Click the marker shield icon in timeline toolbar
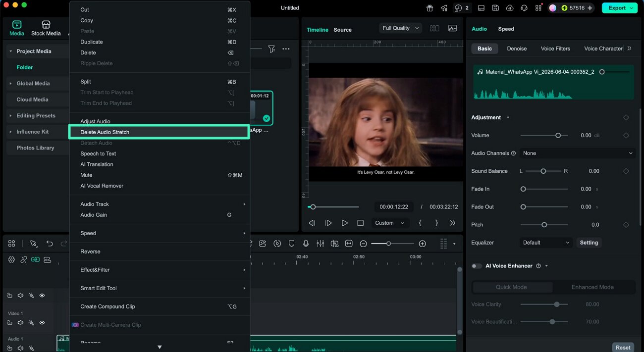This screenshot has width=644, height=352. tap(292, 244)
